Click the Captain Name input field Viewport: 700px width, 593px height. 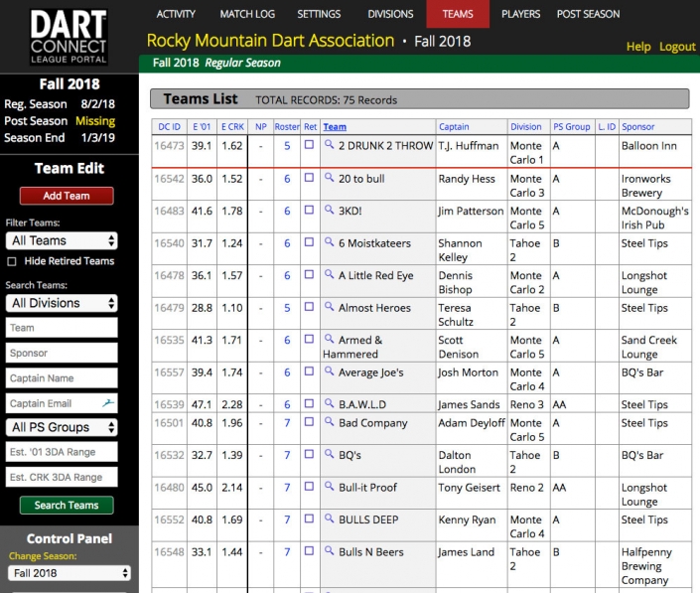[62, 377]
